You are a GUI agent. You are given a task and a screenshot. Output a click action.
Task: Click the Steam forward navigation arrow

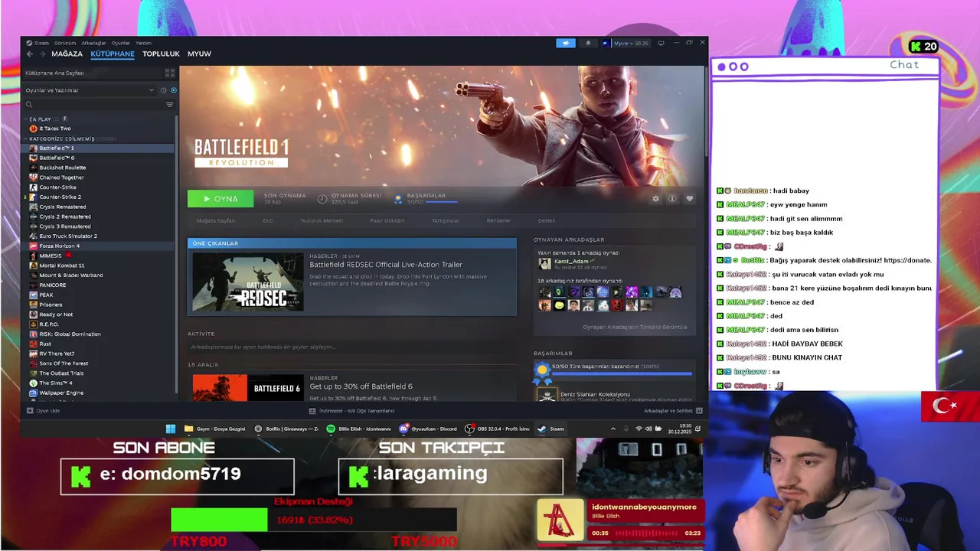pos(41,54)
